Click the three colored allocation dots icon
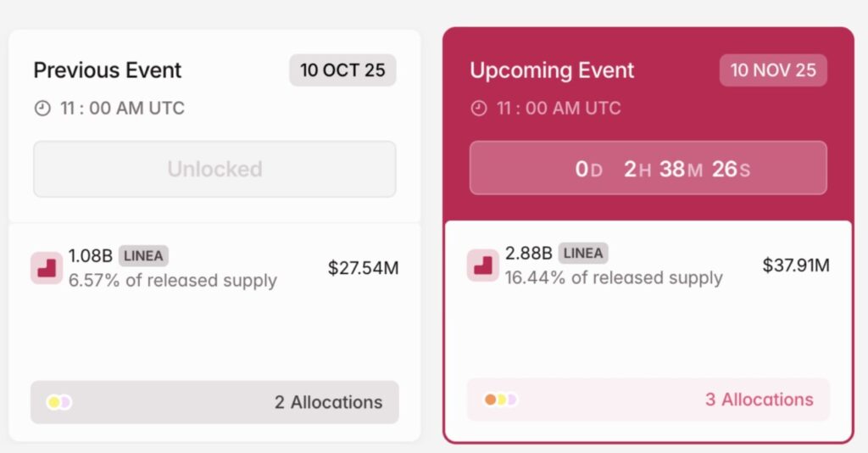 [x=500, y=400]
